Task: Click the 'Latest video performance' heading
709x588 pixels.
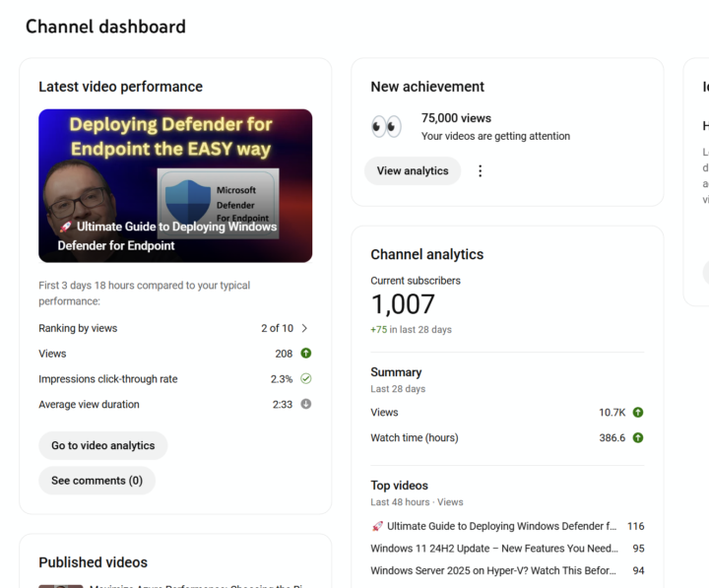Action: click(121, 87)
